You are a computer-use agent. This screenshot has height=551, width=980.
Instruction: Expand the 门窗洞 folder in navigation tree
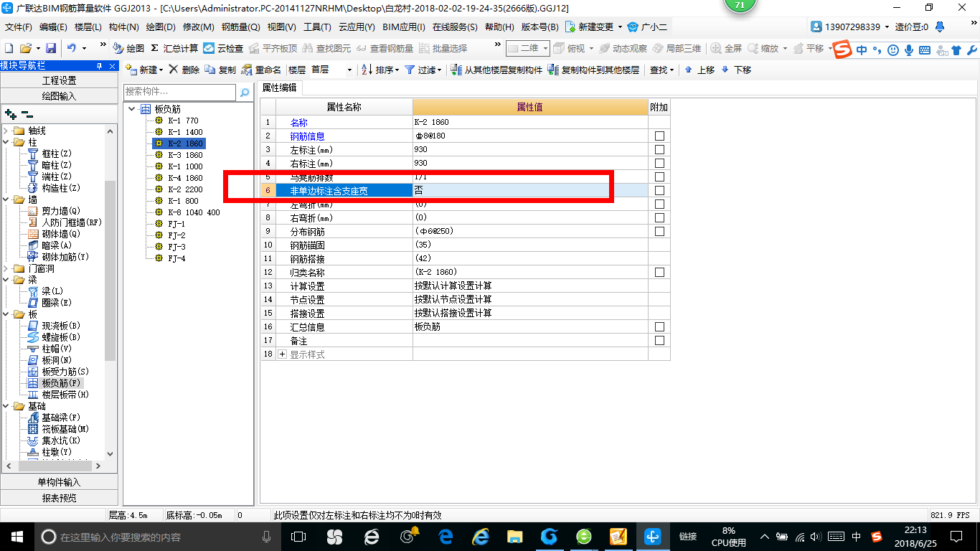click(6, 268)
